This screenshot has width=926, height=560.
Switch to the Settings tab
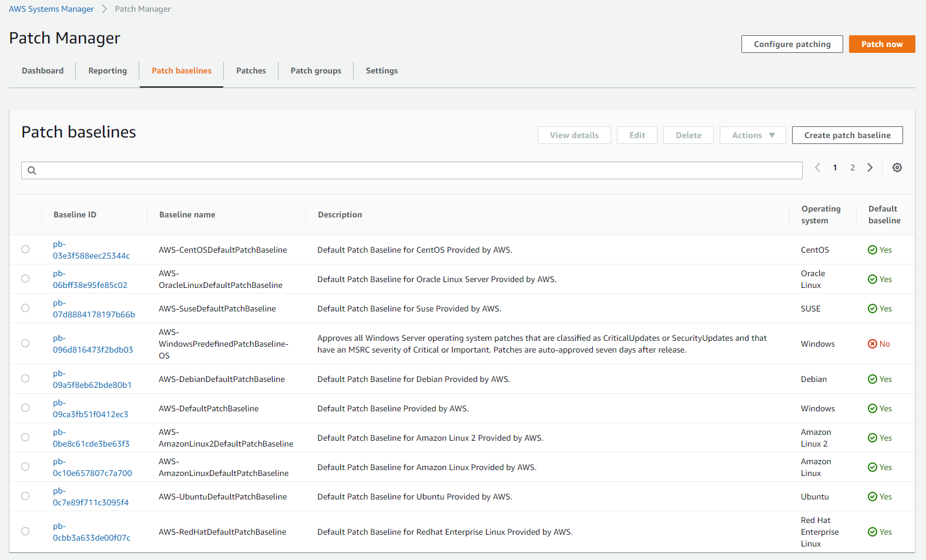[x=382, y=71]
